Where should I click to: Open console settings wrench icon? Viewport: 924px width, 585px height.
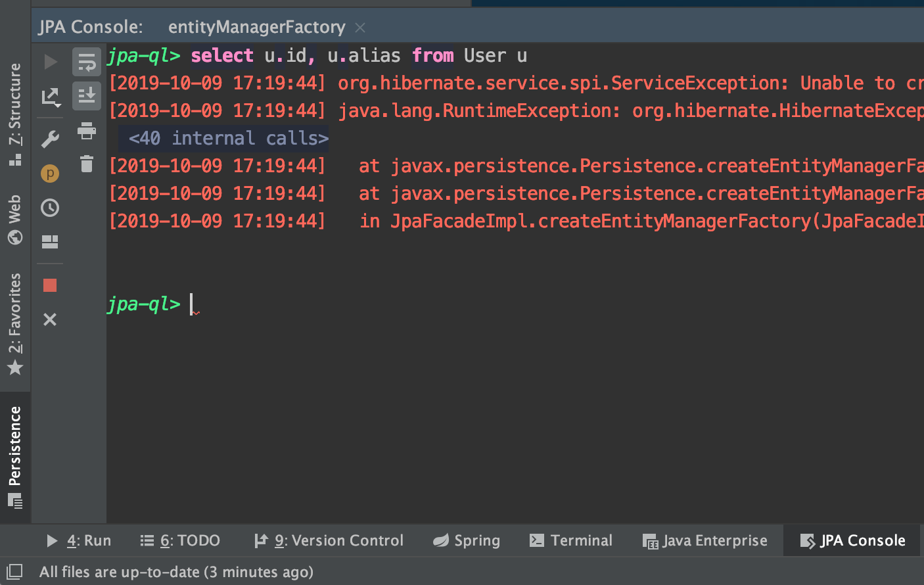point(50,139)
